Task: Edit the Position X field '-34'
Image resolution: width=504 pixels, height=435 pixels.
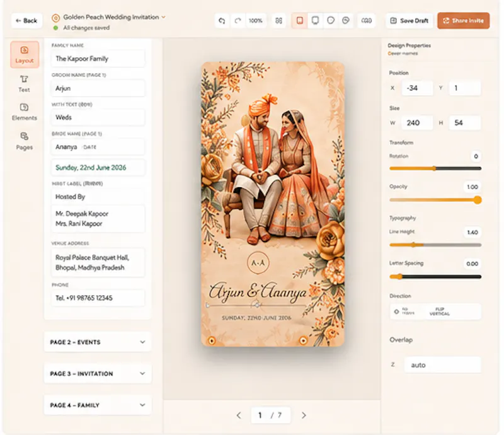Action: 417,88
